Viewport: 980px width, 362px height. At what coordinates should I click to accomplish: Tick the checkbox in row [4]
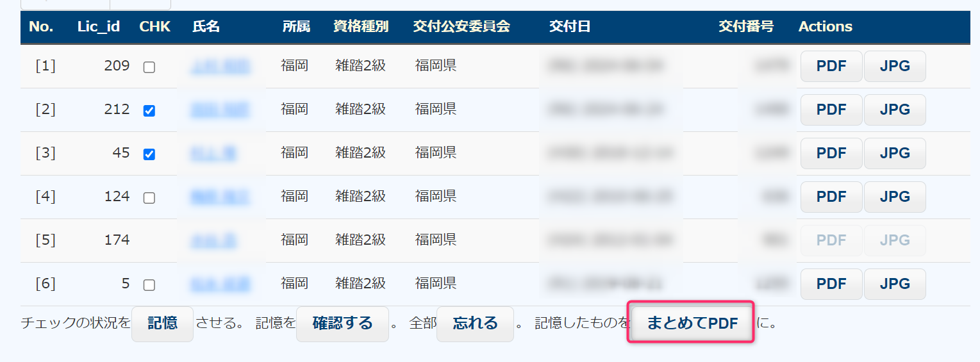tap(149, 198)
